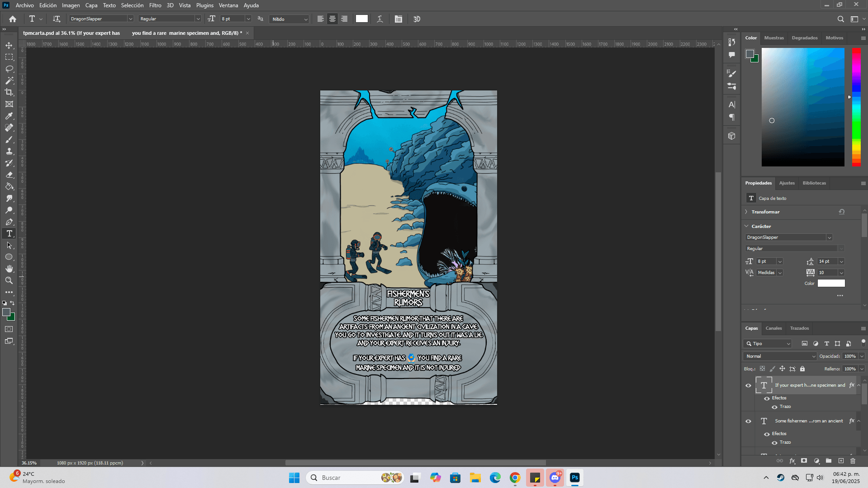This screenshot has height=488, width=868.
Task: Open the Normal blend mode dropdown
Action: [x=779, y=356]
